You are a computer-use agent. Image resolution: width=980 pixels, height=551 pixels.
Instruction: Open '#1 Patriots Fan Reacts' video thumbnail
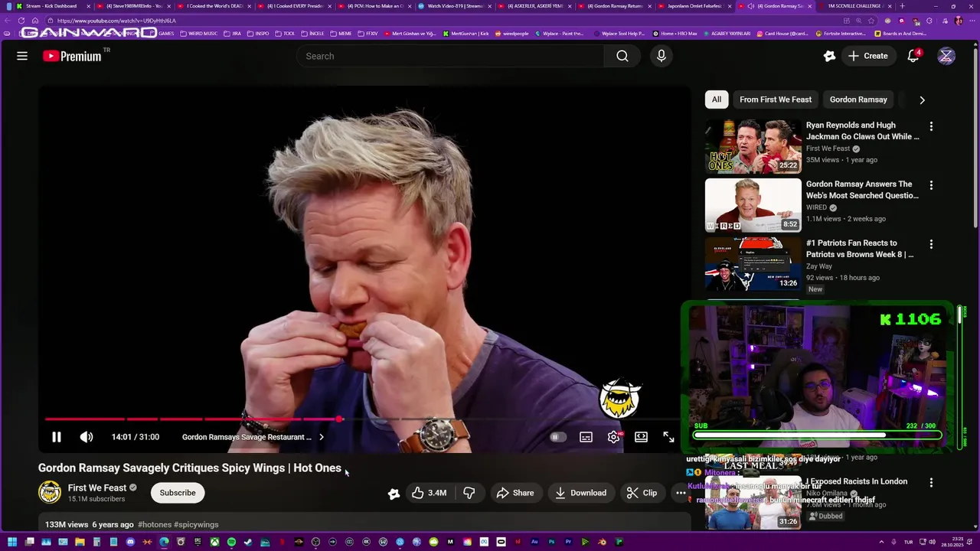(753, 264)
